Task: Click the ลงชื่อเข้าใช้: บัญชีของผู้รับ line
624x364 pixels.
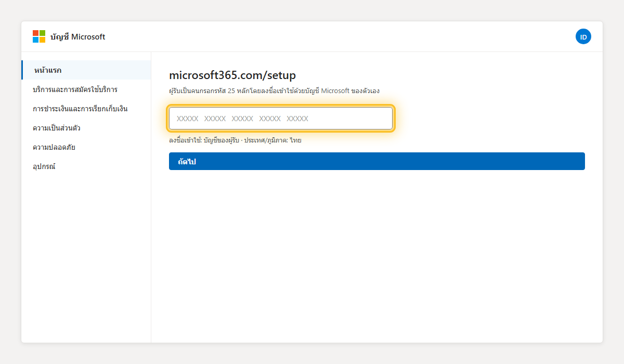Action: point(235,140)
